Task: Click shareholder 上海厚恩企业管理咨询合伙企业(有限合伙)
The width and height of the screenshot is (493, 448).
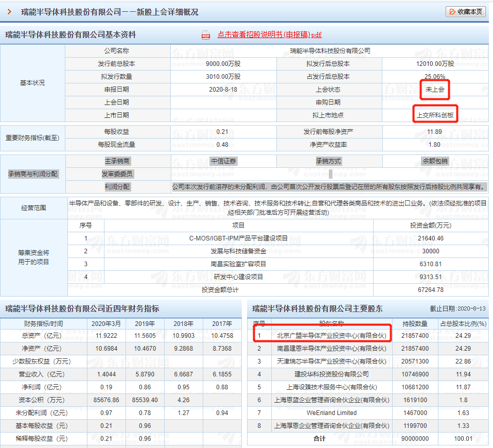Action: pos(331,426)
